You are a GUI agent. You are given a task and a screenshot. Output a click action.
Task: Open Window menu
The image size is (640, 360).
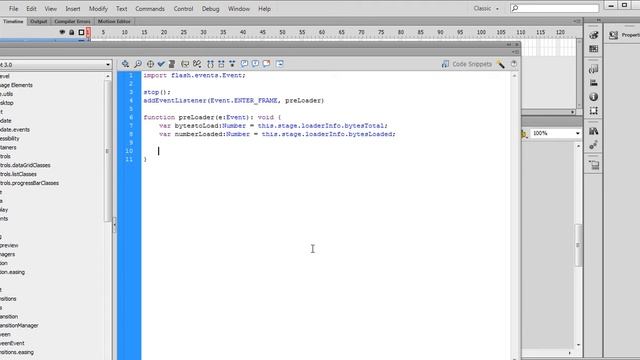coord(239,9)
